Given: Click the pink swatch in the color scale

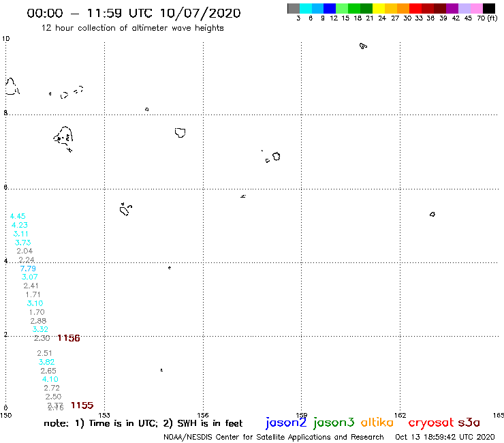Looking at the screenshot, I should pyautogui.click(x=477, y=8).
